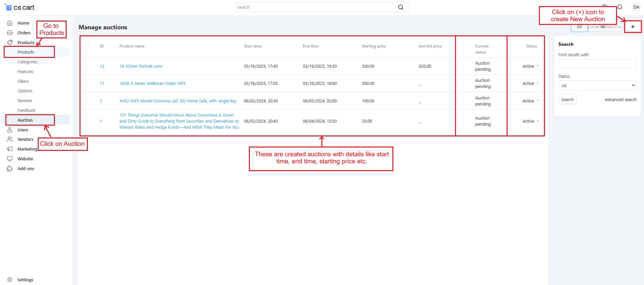The width and height of the screenshot is (644, 285).
Task: Open Auction in the sidebar menu
Action: tap(25, 120)
